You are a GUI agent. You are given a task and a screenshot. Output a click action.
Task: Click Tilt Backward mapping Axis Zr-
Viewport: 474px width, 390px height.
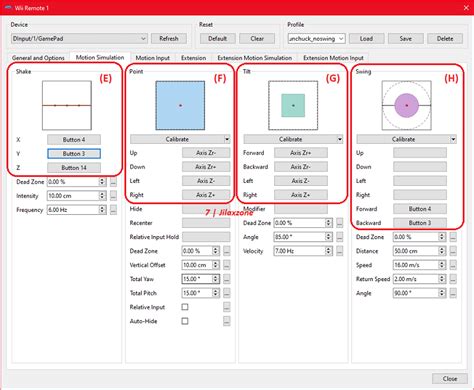[x=301, y=167]
